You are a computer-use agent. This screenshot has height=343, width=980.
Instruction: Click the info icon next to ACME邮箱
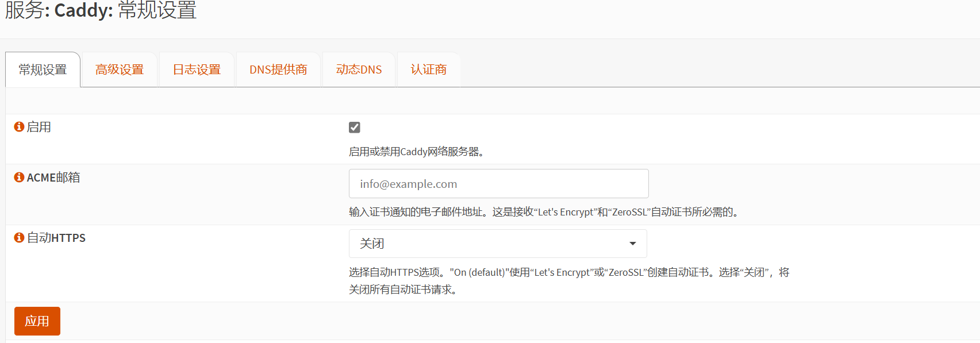[19, 178]
